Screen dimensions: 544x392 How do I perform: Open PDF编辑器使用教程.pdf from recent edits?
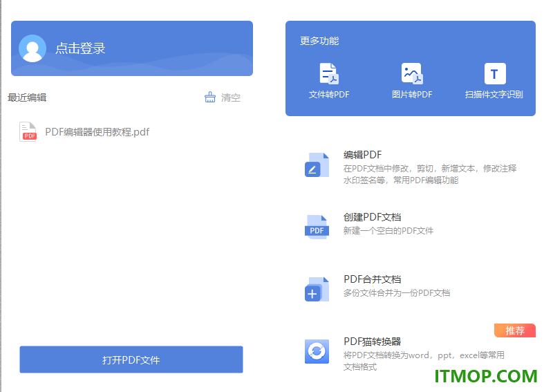point(97,132)
